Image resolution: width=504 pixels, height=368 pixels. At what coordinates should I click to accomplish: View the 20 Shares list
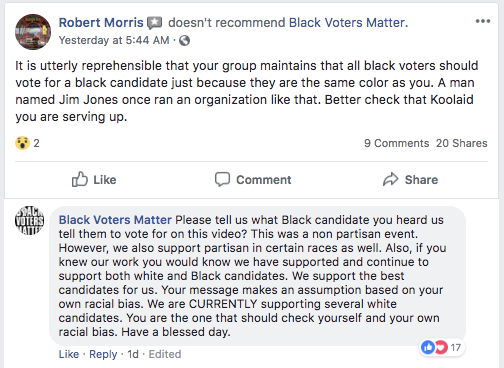(462, 143)
